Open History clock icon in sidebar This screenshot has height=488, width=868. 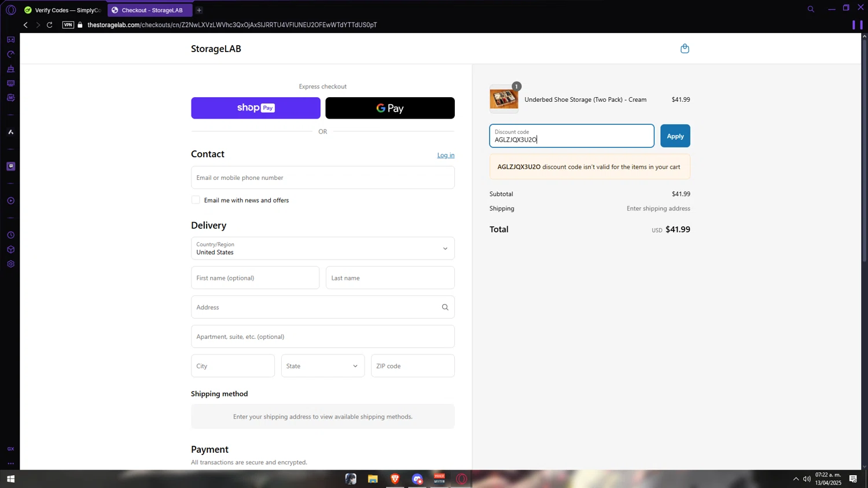10,235
